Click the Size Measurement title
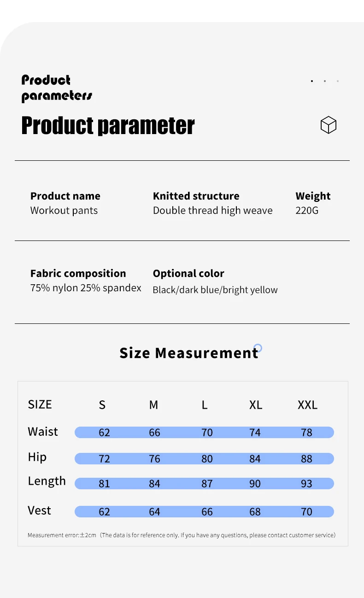Image resolution: width=364 pixels, height=598 pixels. click(x=188, y=353)
